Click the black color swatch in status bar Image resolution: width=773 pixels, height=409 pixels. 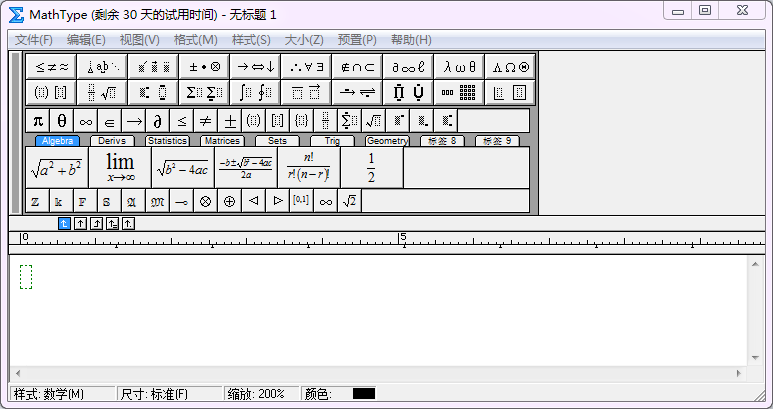coord(364,394)
